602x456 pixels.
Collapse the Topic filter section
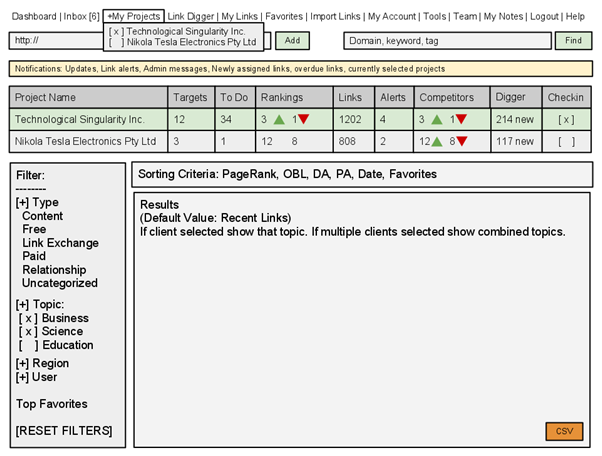(x=22, y=304)
